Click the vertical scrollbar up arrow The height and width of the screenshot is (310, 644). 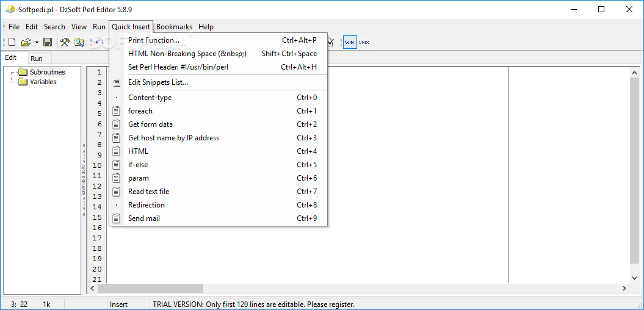tap(635, 72)
